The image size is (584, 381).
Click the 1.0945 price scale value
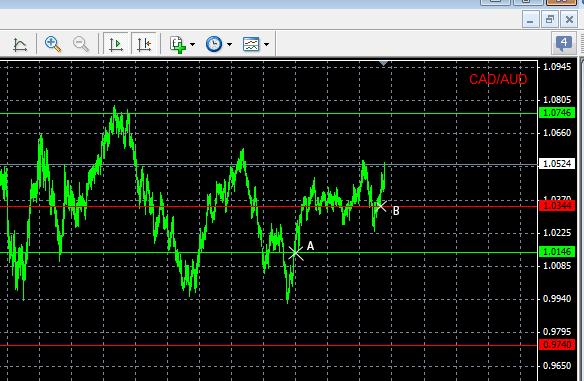557,67
